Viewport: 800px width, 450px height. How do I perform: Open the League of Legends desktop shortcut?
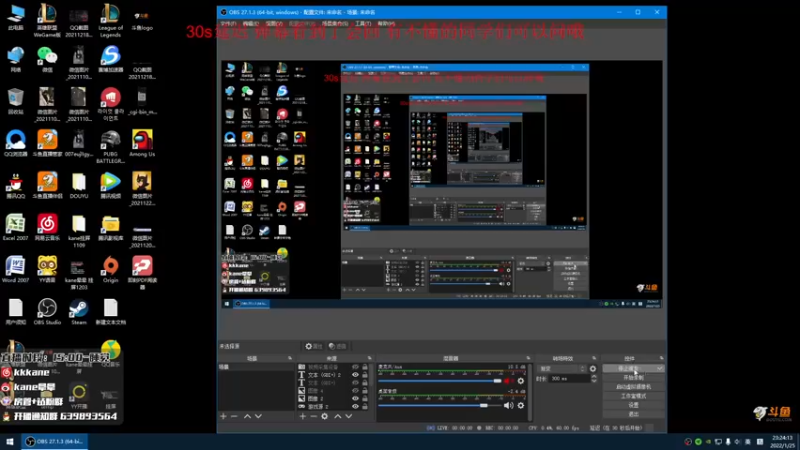pos(110,20)
